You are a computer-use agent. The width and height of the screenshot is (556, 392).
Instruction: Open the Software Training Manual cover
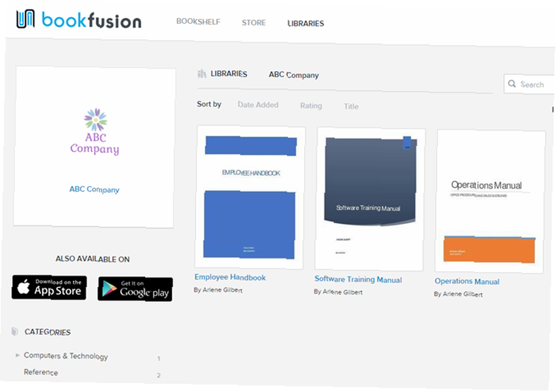click(370, 199)
